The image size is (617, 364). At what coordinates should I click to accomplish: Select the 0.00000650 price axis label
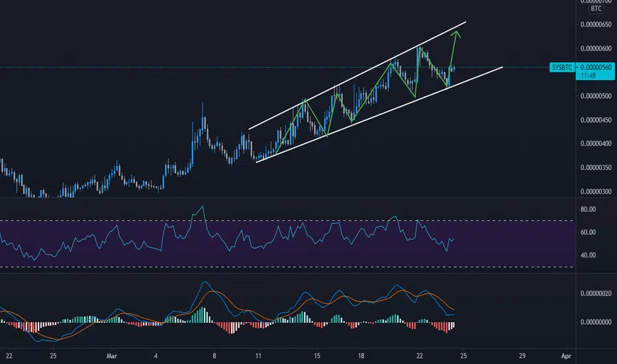pyautogui.click(x=596, y=24)
